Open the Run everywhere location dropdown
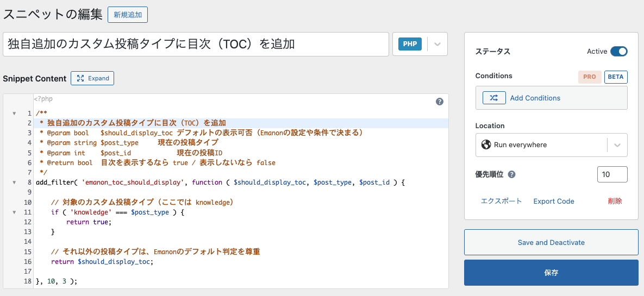Screen dimensions: 644x296 coord(617,145)
